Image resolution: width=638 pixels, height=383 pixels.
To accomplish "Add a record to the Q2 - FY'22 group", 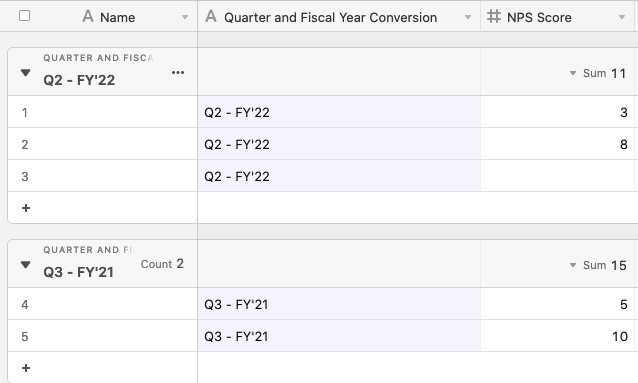I will click(x=26, y=208).
